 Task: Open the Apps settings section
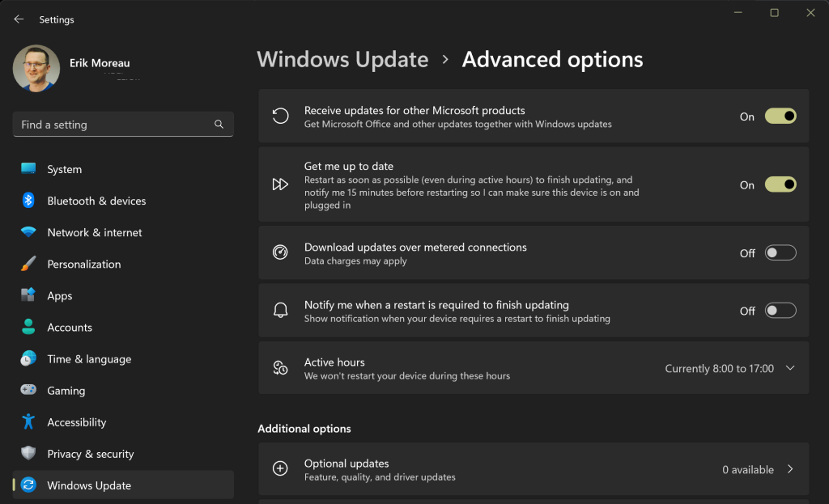(x=59, y=296)
